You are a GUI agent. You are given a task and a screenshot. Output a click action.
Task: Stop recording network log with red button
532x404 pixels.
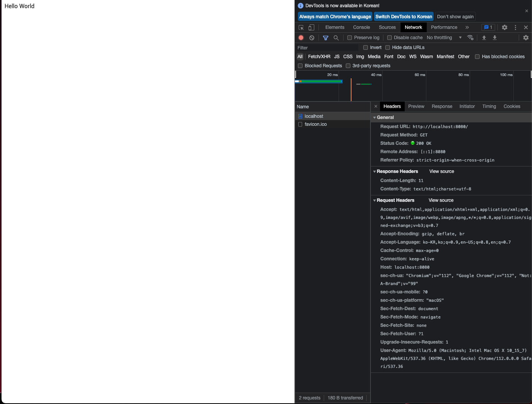pyautogui.click(x=301, y=38)
